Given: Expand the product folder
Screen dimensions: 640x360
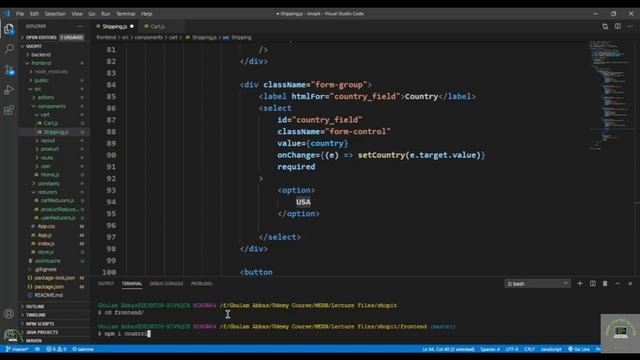Looking at the screenshot, I should pos(50,149).
